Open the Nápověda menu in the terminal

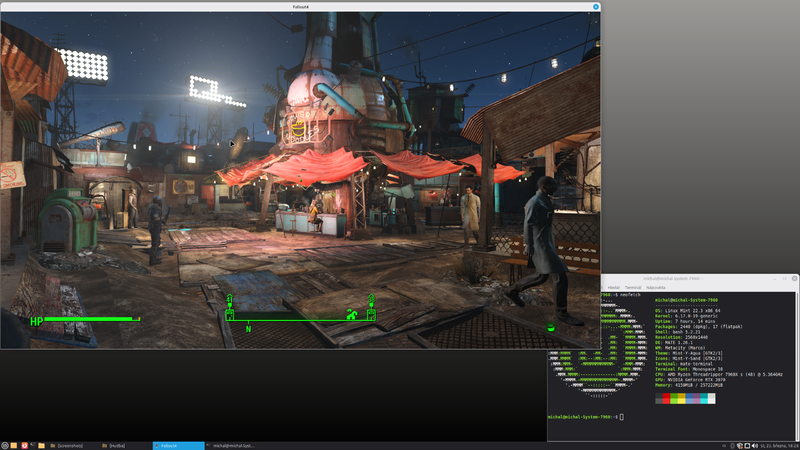coord(656,287)
